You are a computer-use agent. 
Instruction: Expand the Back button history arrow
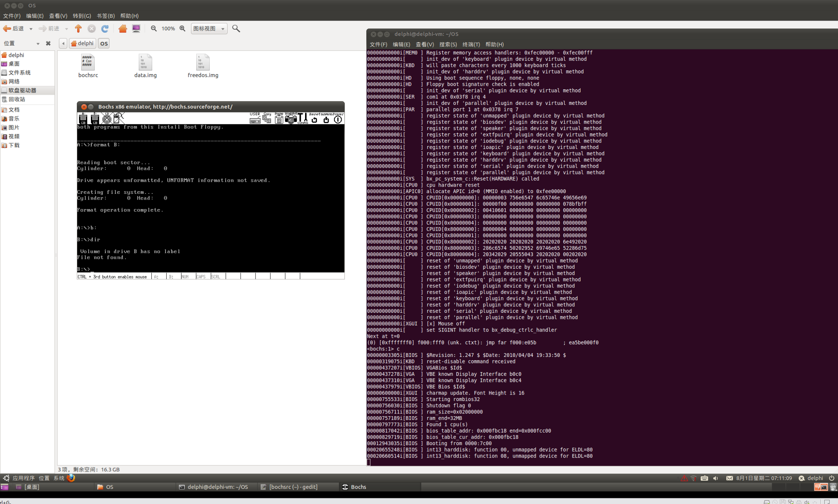coord(31,29)
